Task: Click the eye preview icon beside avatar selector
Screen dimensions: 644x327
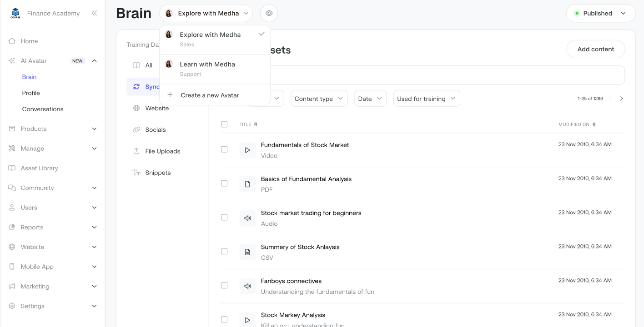Action: click(269, 13)
